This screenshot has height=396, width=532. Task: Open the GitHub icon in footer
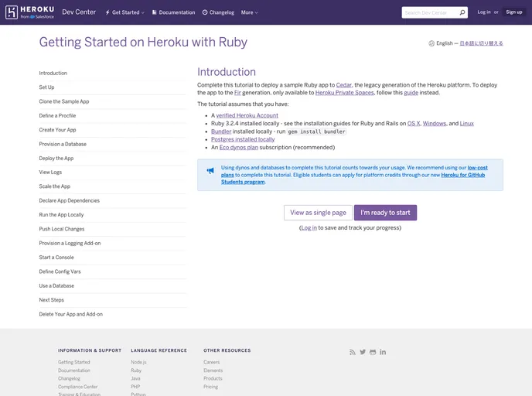(x=373, y=352)
